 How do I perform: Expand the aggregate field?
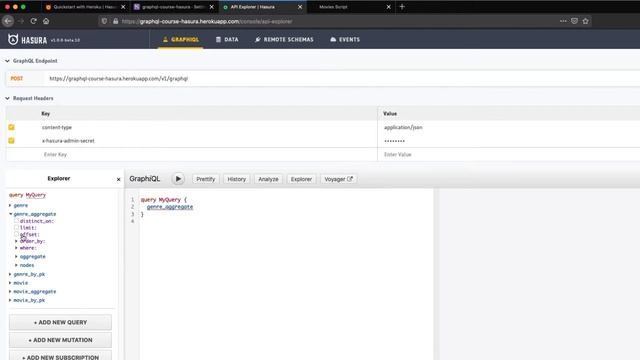click(16, 257)
